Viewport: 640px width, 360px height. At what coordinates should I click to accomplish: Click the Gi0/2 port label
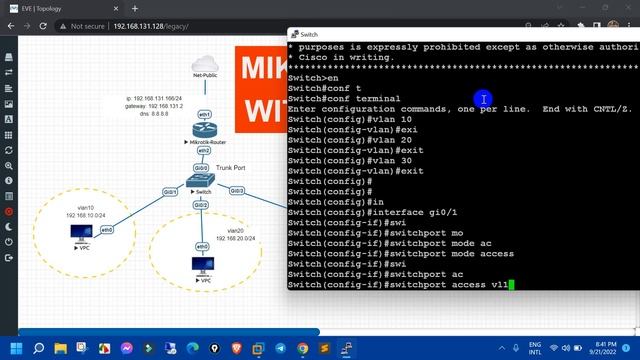point(200,205)
